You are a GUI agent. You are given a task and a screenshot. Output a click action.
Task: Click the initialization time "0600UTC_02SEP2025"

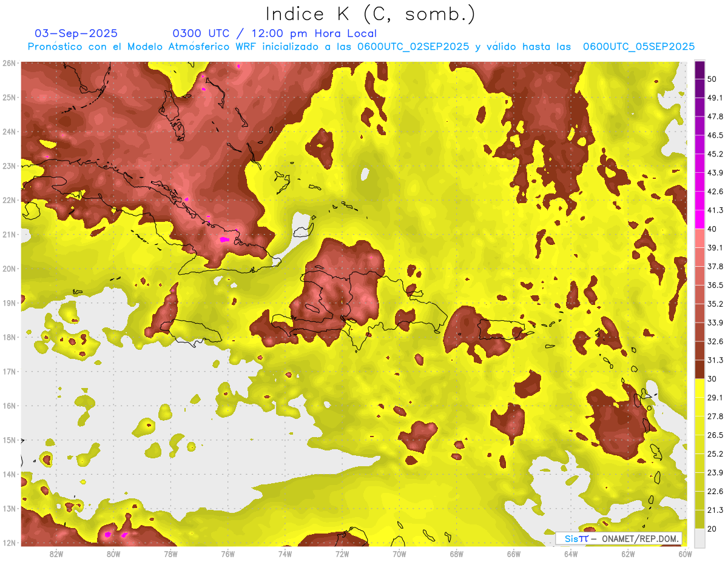coord(413,47)
